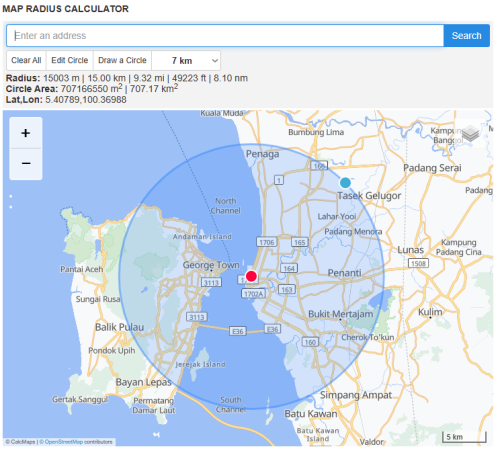The image size is (500, 453).
Task: Click the red circle center marker
Action: pyautogui.click(x=251, y=276)
